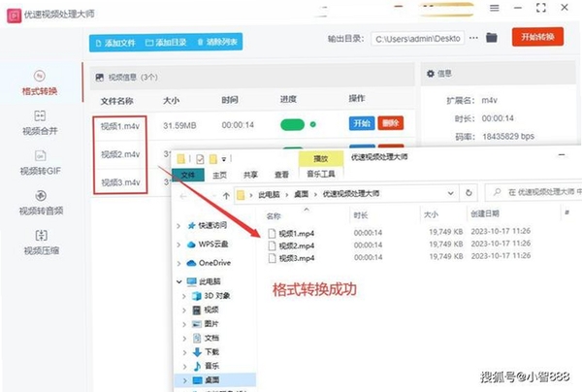Select 视频3.m4v in the file list
Viewport: 582px width, 392px height.
(120, 182)
